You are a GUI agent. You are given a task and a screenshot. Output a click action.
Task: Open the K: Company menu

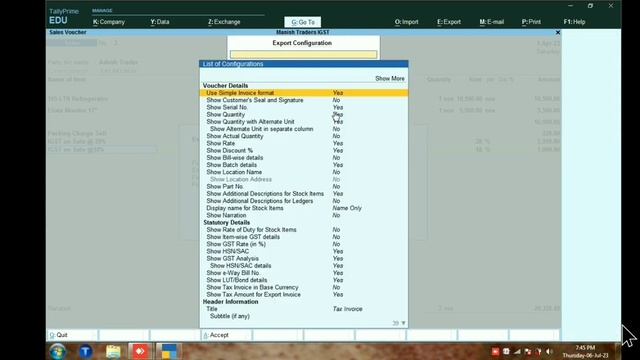(x=109, y=22)
